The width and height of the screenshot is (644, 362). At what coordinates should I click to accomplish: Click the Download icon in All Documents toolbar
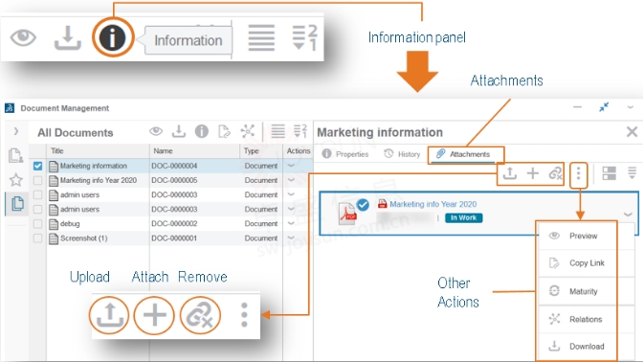[179, 131]
